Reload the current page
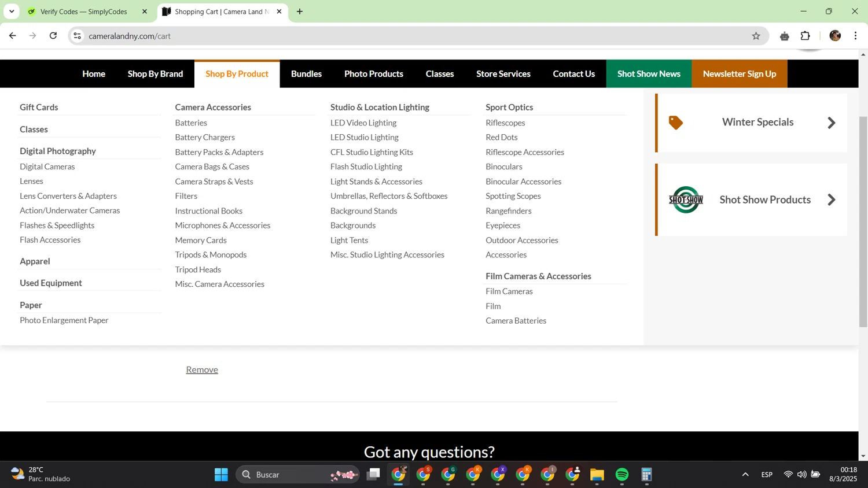Image resolution: width=868 pixels, height=488 pixels. click(x=53, y=36)
